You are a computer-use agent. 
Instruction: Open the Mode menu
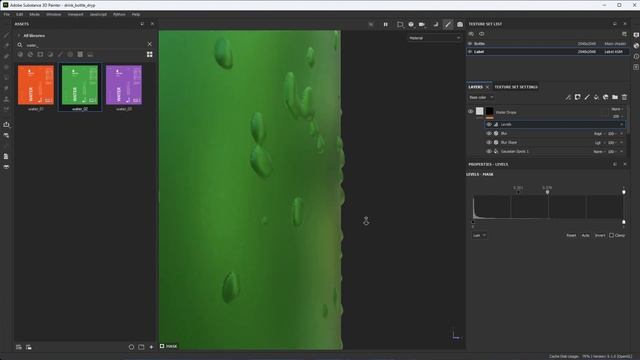(35, 14)
